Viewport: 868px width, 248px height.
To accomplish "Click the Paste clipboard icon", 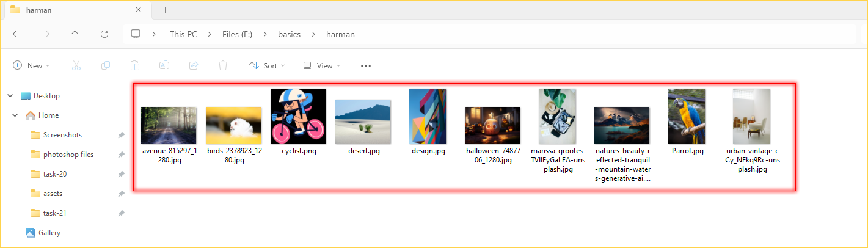I will [x=135, y=65].
